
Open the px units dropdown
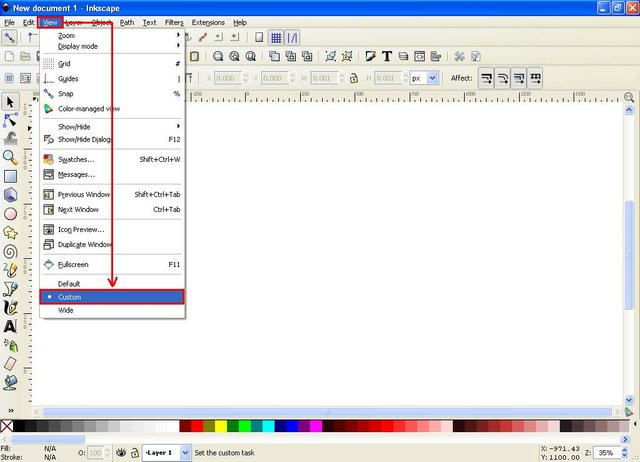click(x=433, y=78)
